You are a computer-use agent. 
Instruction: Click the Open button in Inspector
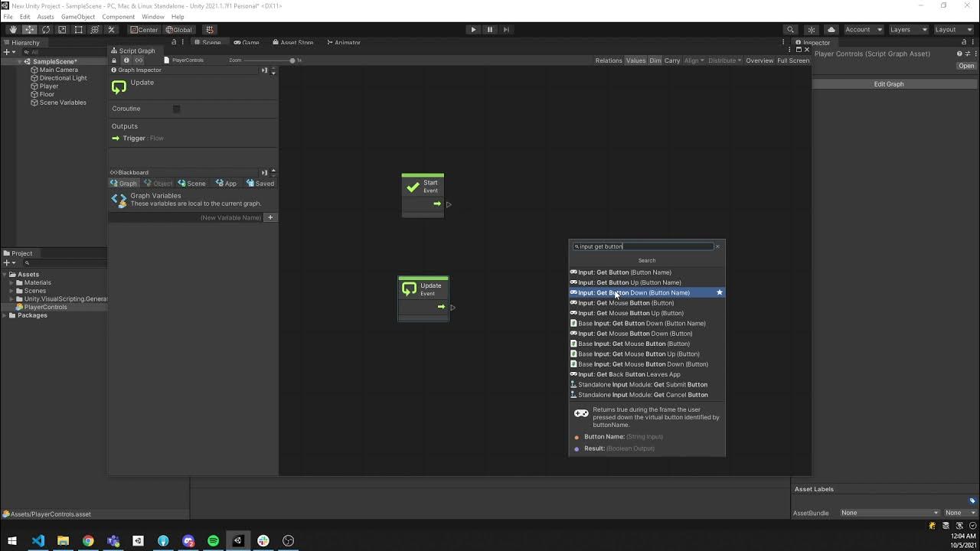pos(966,66)
